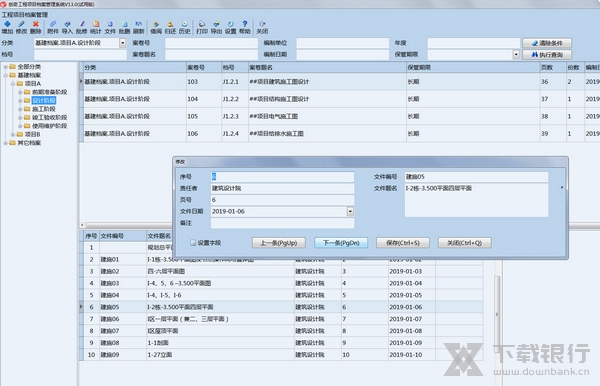The image size is (600, 386).
Task: Open the 保管期限 filter dropdown arrow
Action: pyautogui.click(x=516, y=54)
